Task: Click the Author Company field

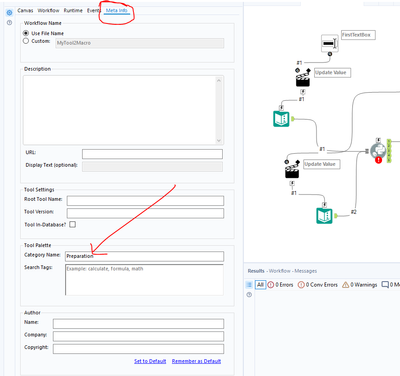Action: pyautogui.click(x=138, y=336)
